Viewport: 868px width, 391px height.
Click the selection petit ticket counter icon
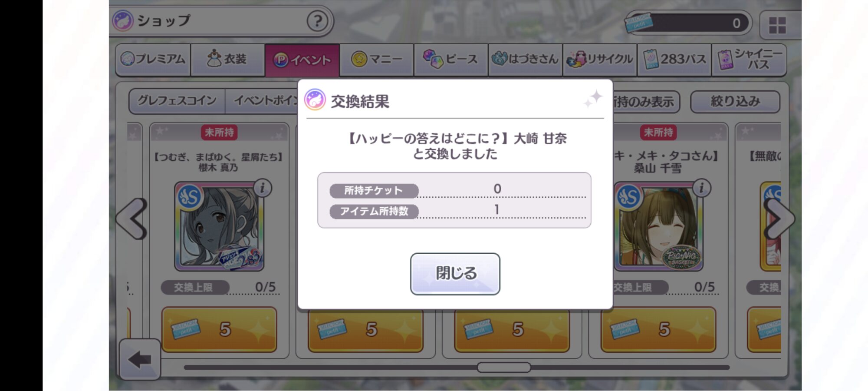638,23
